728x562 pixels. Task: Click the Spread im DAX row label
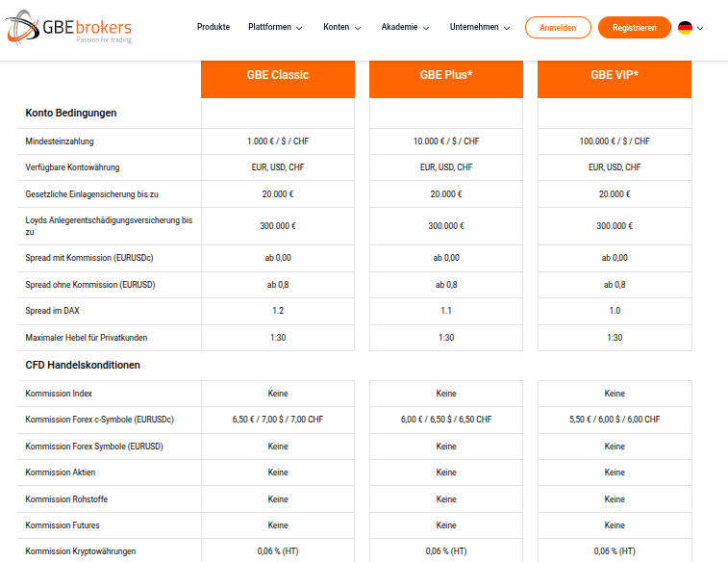(53, 311)
